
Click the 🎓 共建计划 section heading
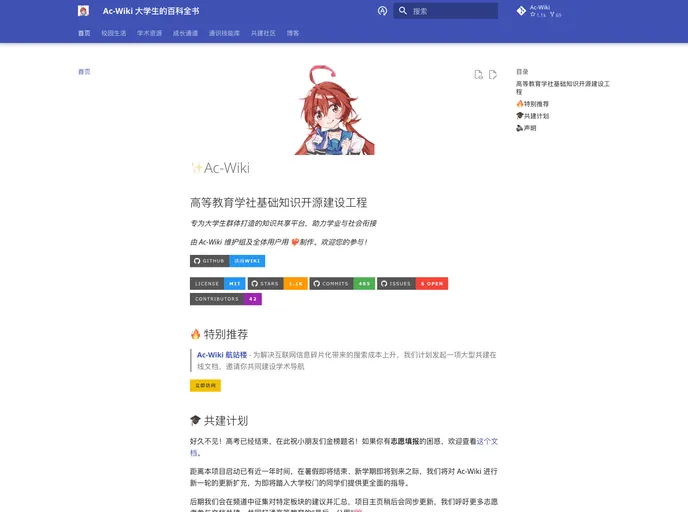(219, 421)
